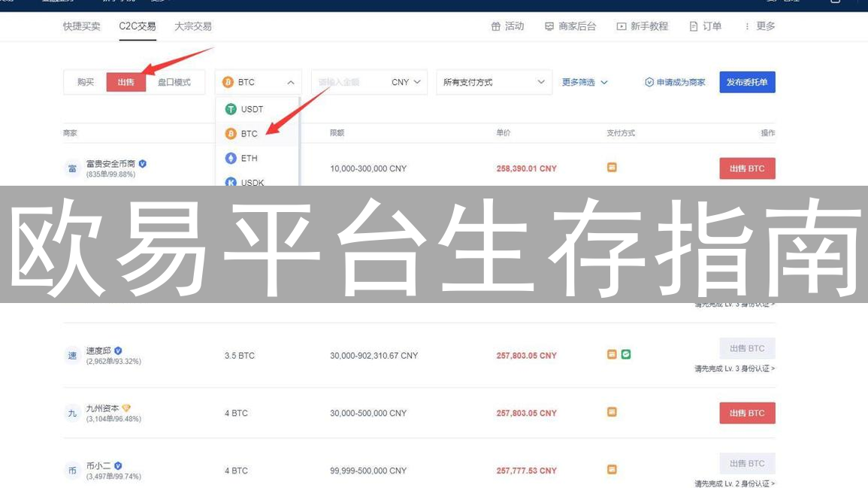Open 活动 gift icon link
This screenshot has height=488, width=868.
tap(507, 26)
